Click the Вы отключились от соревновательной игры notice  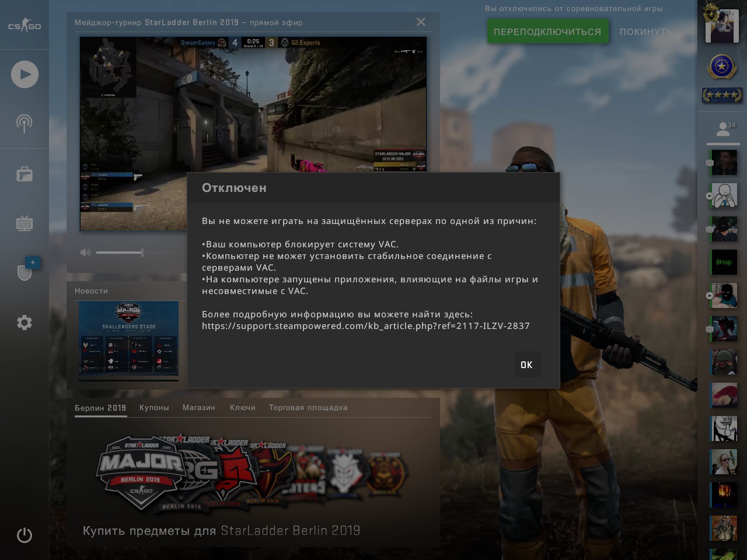pos(574,8)
